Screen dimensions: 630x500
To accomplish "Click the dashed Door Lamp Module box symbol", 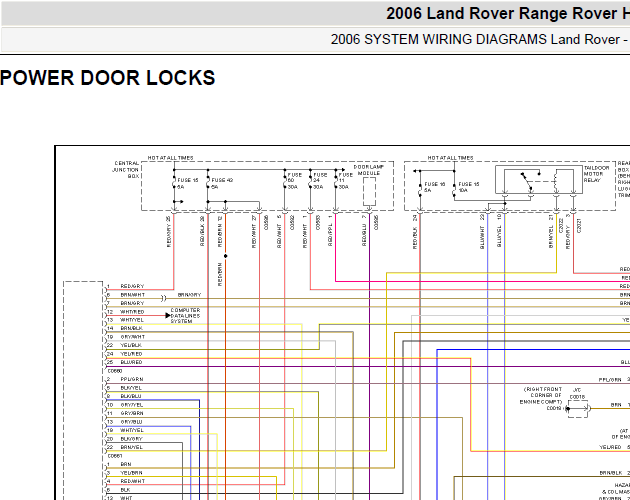I will coord(369,192).
